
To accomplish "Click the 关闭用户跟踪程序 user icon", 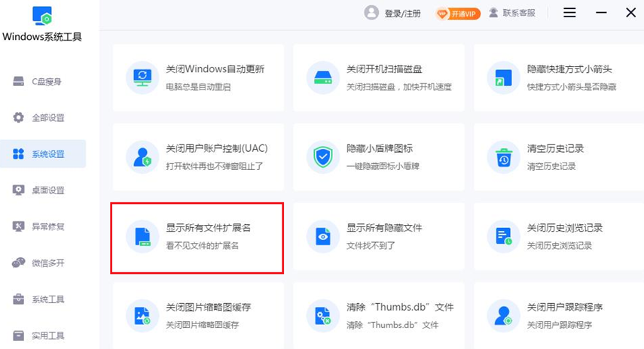I will click(504, 316).
